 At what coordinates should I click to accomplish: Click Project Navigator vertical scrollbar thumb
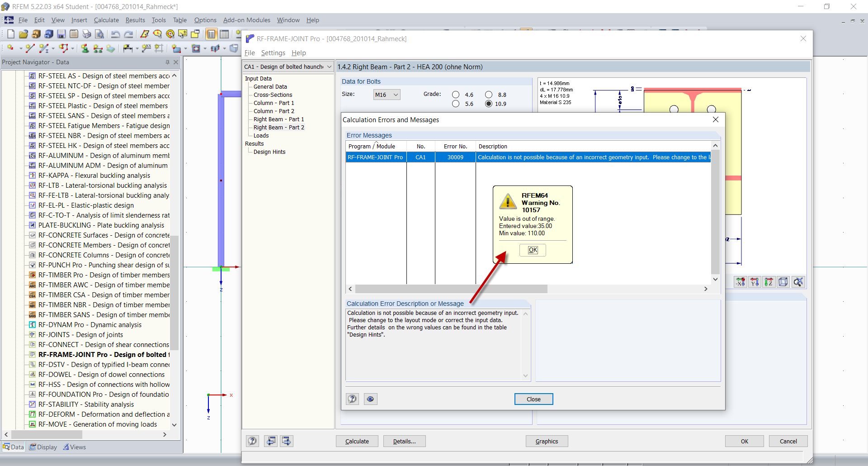(175, 293)
